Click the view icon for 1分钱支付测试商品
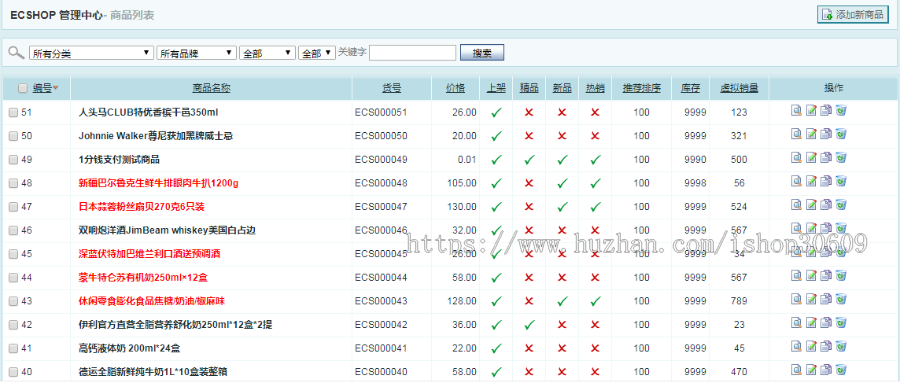Viewport: 900px width, 383px height. [x=797, y=157]
